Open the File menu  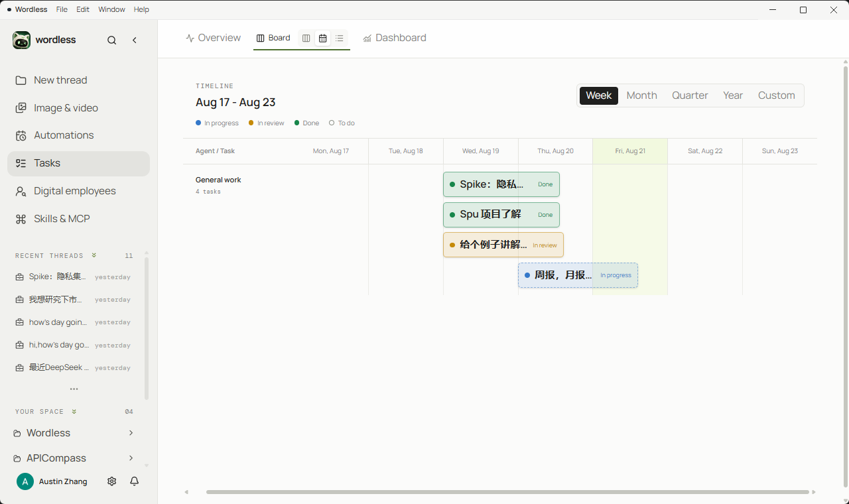point(62,9)
